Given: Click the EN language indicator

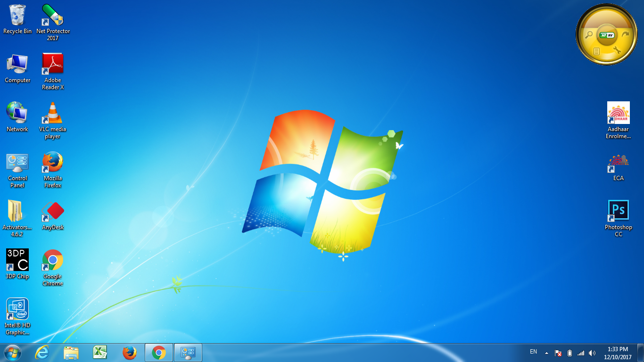Looking at the screenshot, I should pos(533,352).
